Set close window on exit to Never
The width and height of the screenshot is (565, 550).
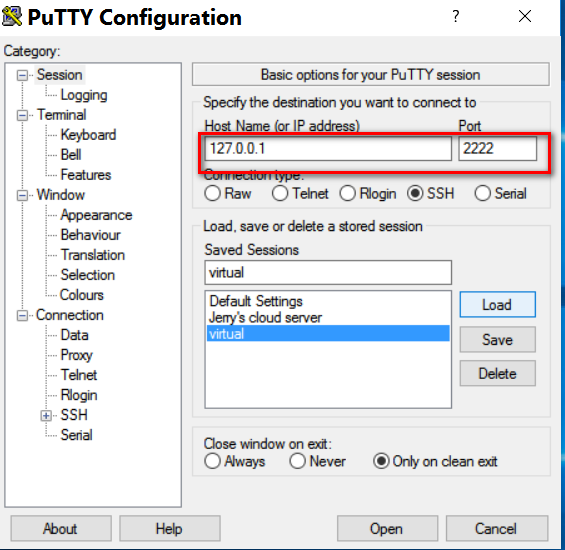[297, 461]
